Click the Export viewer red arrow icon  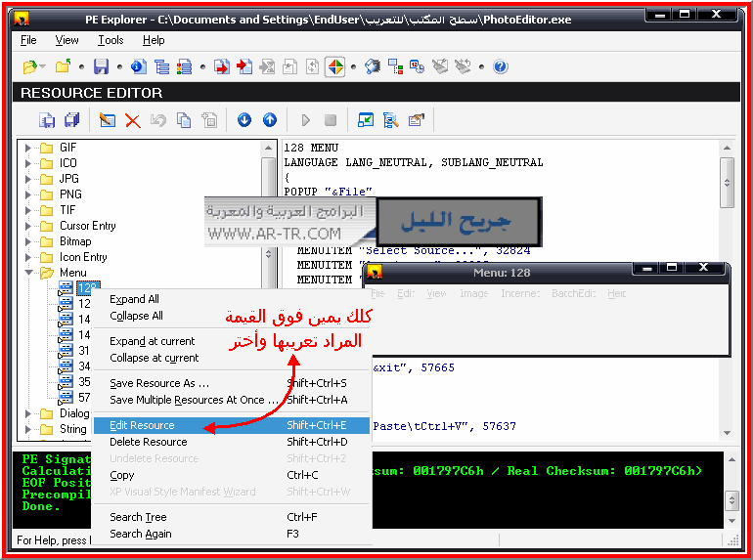(x=222, y=66)
